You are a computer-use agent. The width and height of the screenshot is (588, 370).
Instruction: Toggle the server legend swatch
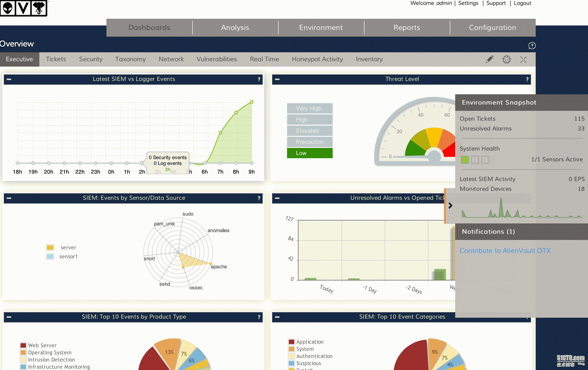pyautogui.click(x=50, y=248)
